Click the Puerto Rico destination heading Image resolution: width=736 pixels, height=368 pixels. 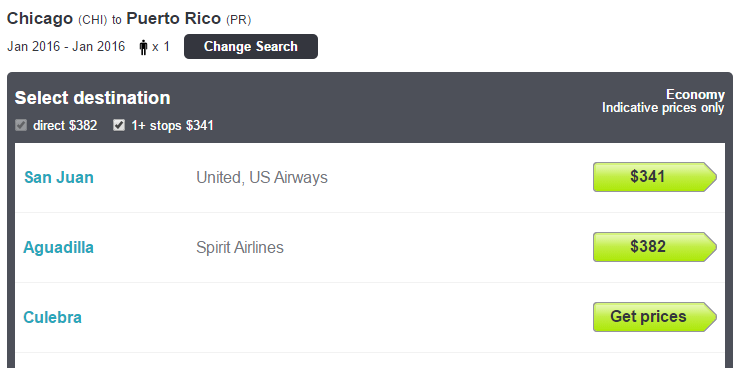[x=174, y=19]
